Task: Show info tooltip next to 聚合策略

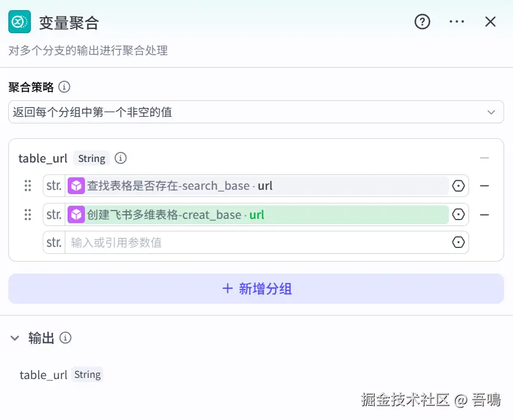Action: pyautogui.click(x=64, y=87)
